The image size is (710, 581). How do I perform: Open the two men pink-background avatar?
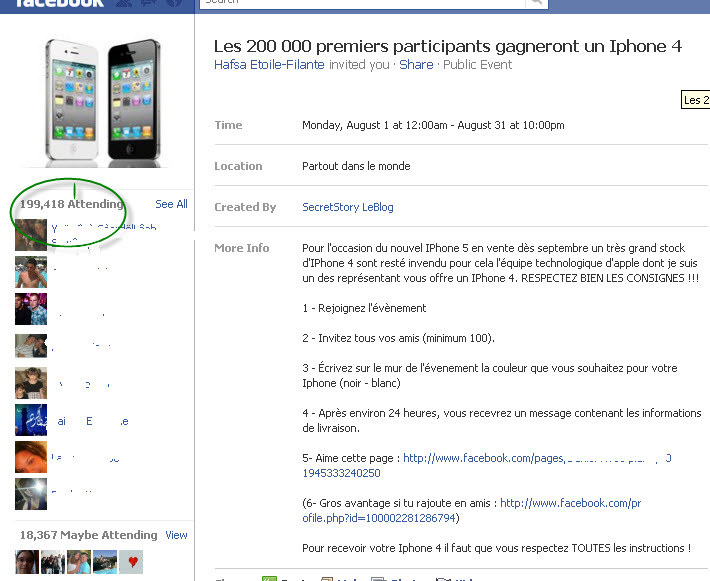(x=31, y=309)
